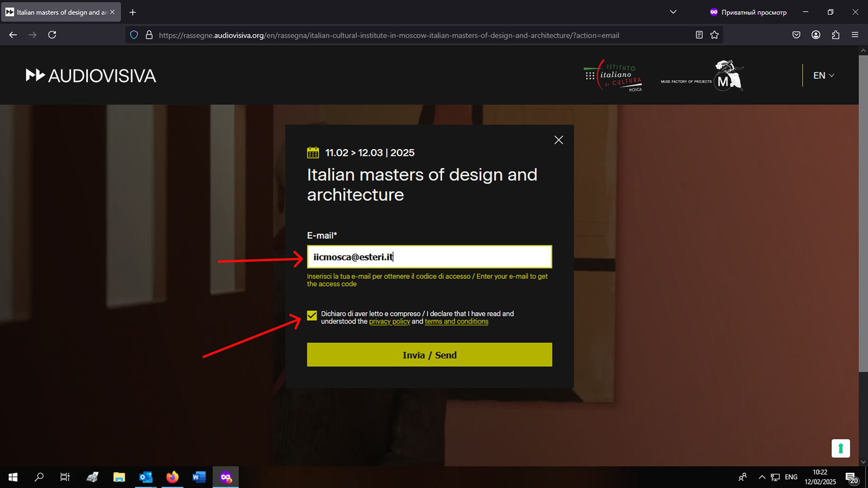Click the green keyhole privacy widget

click(840, 448)
